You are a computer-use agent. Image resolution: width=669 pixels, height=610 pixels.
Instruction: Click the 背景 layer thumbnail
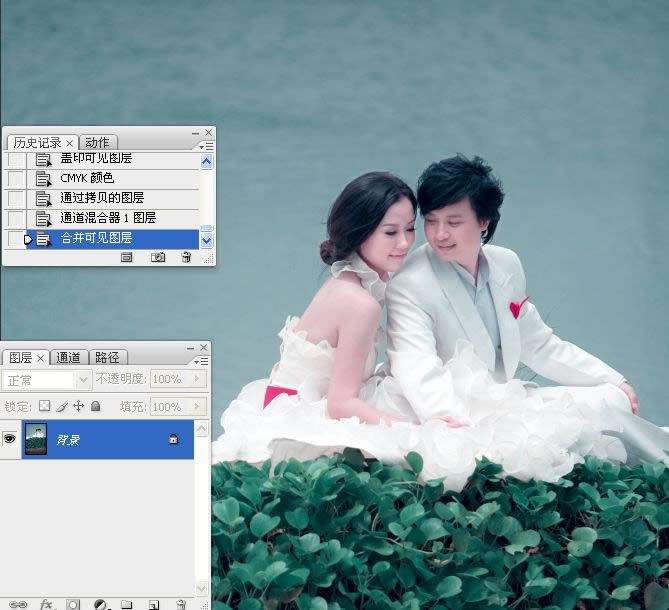pos(36,439)
